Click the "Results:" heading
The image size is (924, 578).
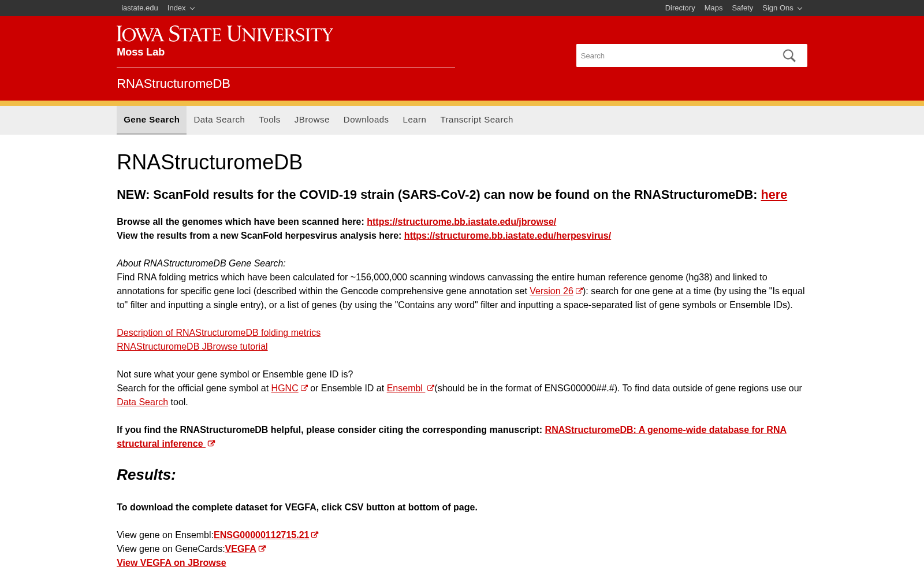pos(146,475)
